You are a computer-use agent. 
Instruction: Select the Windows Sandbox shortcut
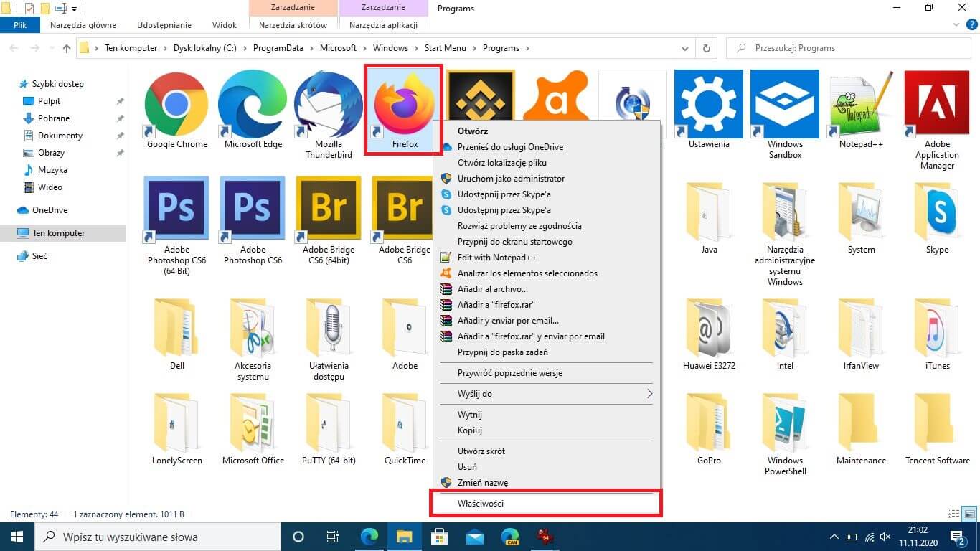click(x=785, y=104)
